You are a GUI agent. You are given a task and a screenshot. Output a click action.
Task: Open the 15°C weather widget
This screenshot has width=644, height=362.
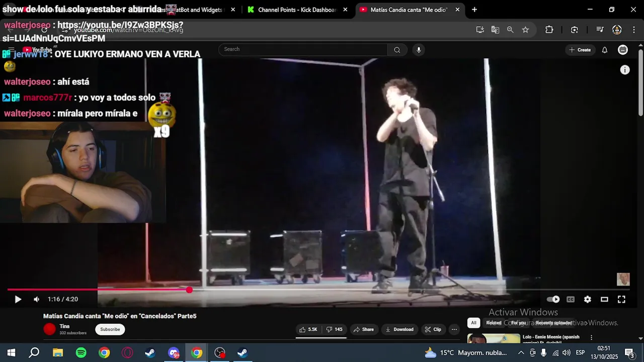tap(465, 352)
